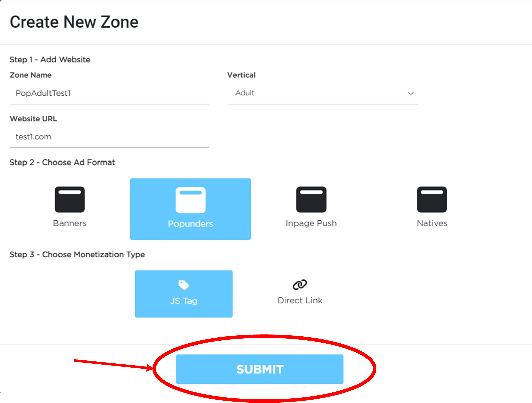This screenshot has height=403, width=532.
Task: Click the Direct Link label
Action: [300, 300]
